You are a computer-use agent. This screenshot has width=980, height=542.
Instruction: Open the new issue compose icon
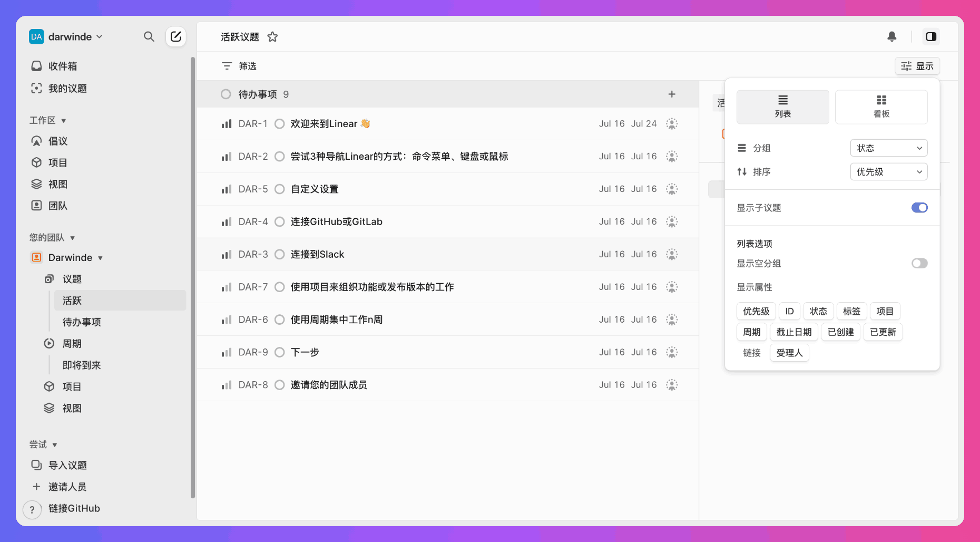(176, 36)
